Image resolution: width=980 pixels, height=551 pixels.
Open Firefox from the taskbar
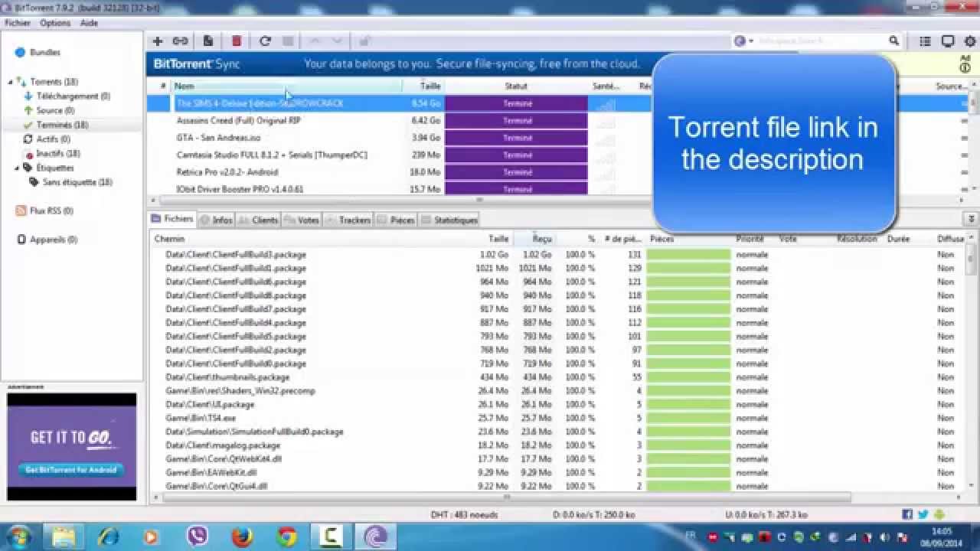[x=242, y=536]
